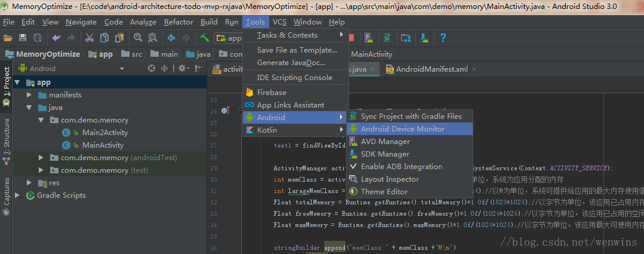Click the Gradle sync toolbar icon
This screenshot has width=644, height=254.
(x=387, y=38)
